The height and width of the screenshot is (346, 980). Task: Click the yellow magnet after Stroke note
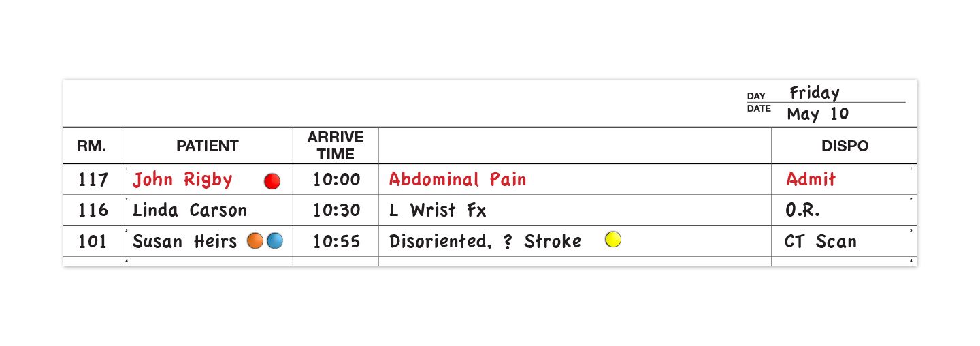pos(612,240)
